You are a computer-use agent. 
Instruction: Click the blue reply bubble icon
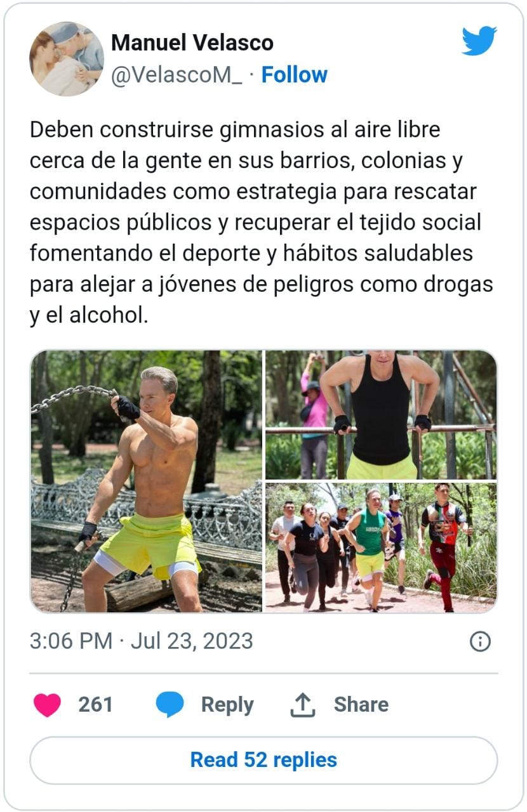click(170, 704)
